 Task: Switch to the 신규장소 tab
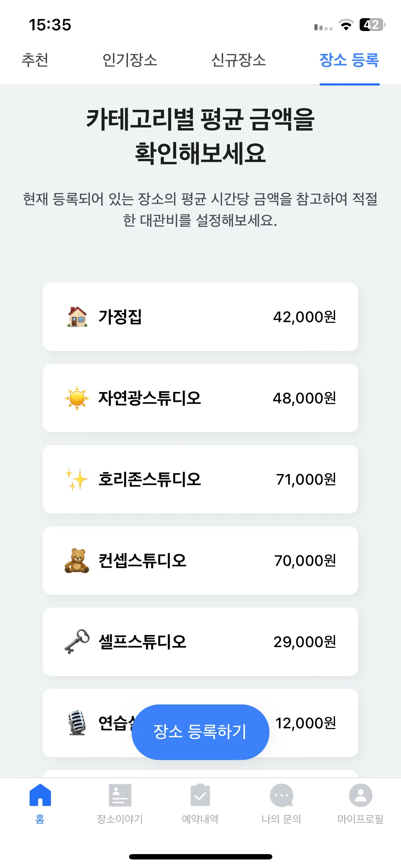(238, 60)
